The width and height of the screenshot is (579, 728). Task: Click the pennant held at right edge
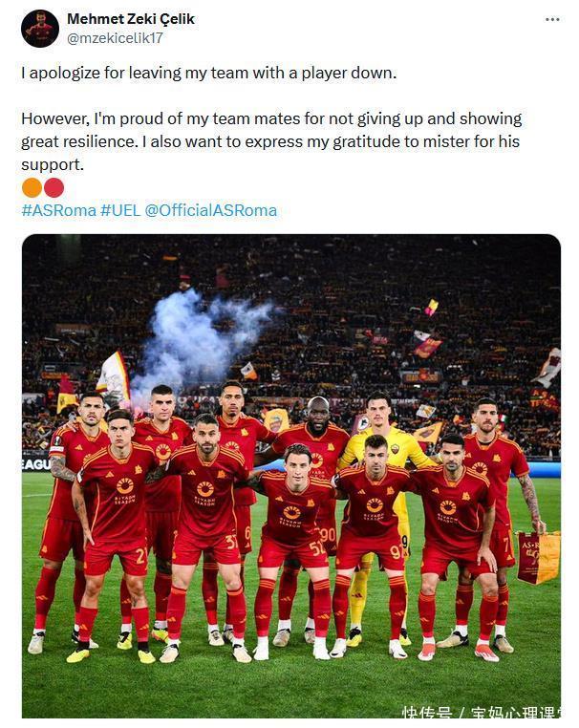[x=539, y=557]
